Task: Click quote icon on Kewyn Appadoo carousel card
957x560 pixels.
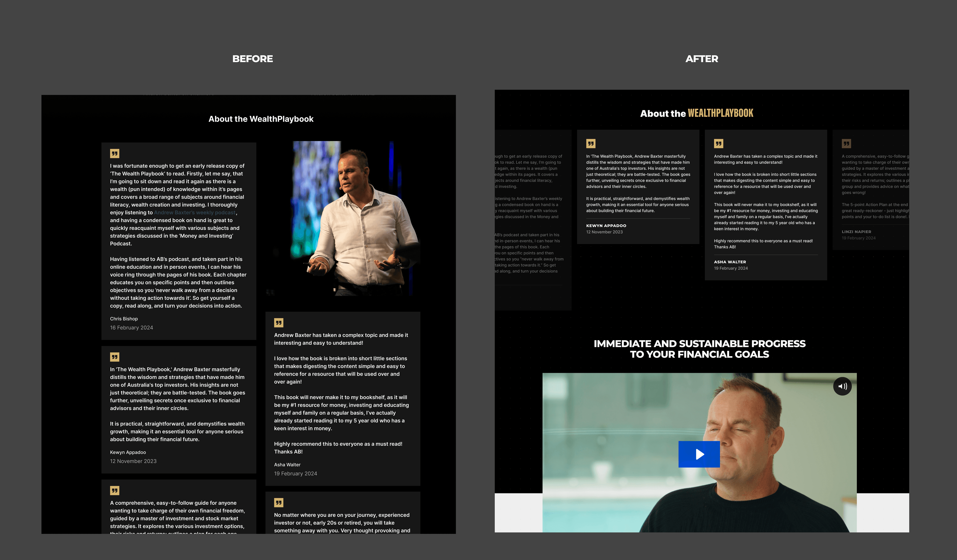Action: 591,144
